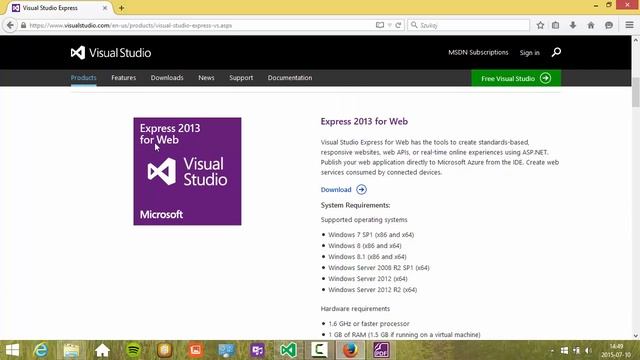
Task: Click '1.6 GHz or faster processor' item
Action: [369, 324]
